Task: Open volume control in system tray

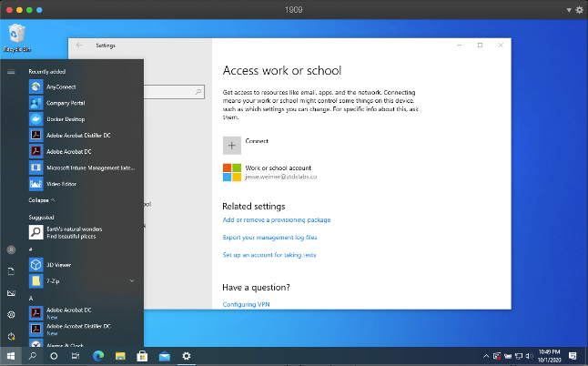Action: coord(529,356)
